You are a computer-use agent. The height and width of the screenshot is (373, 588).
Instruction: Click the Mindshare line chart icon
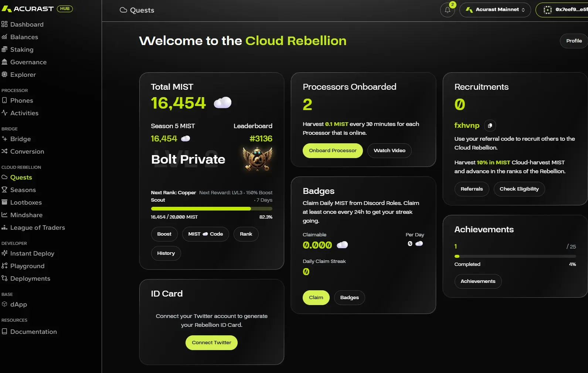click(x=4, y=215)
